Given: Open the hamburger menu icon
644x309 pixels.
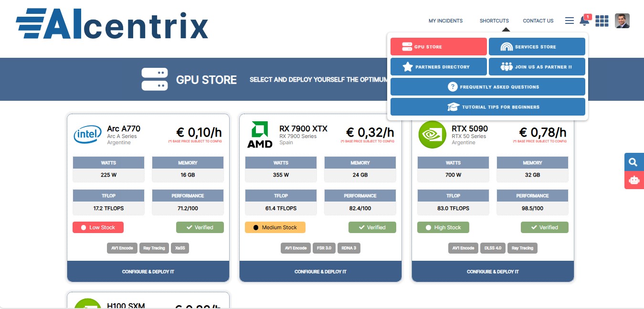Looking at the screenshot, I should tap(569, 21).
